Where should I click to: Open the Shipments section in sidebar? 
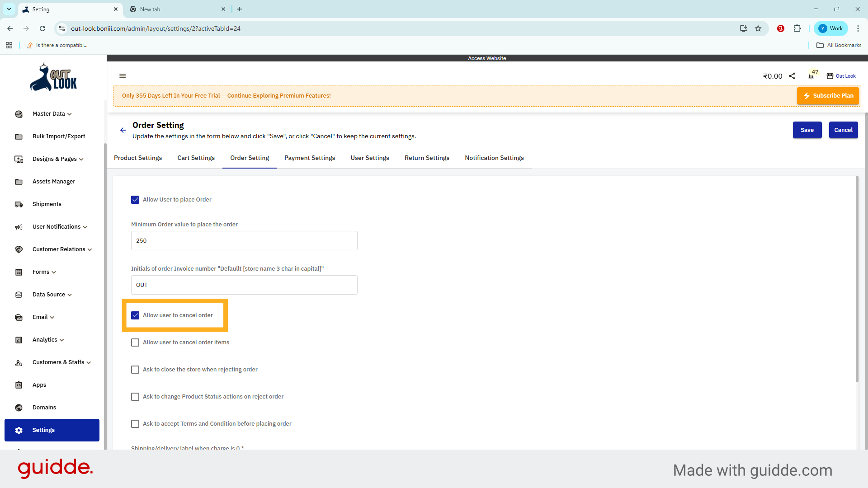(x=19, y=204)
